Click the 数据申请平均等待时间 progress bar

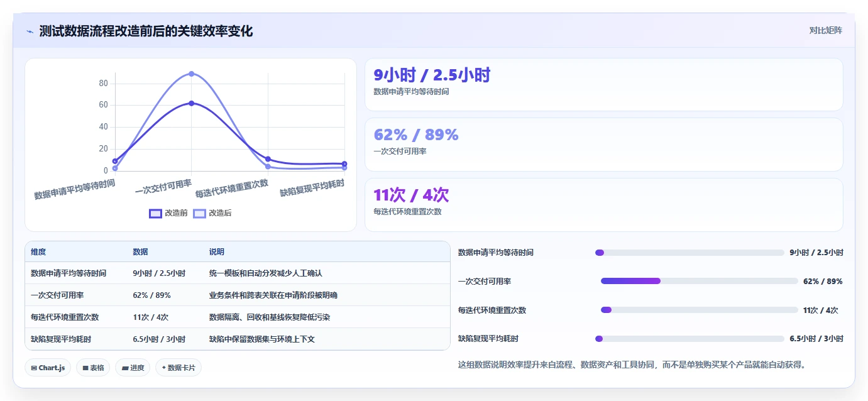coord(689,253)
